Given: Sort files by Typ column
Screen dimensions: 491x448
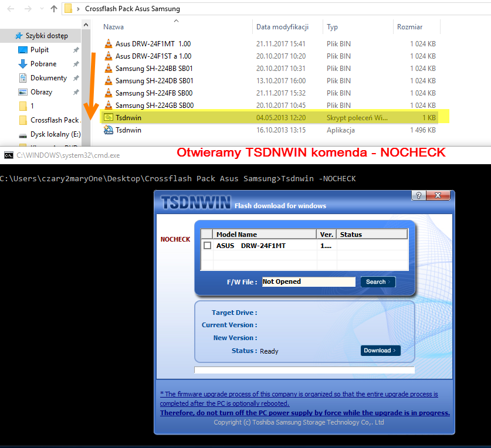Looking at the screenshot, I should pyautogui.click(x=332, y=27).
